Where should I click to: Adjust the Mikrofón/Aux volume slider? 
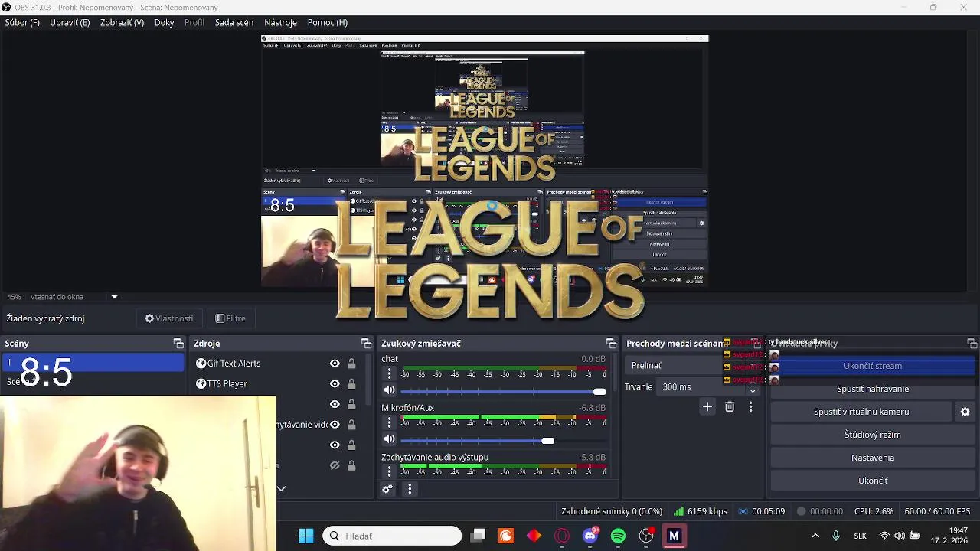click(x=504, y=441)
